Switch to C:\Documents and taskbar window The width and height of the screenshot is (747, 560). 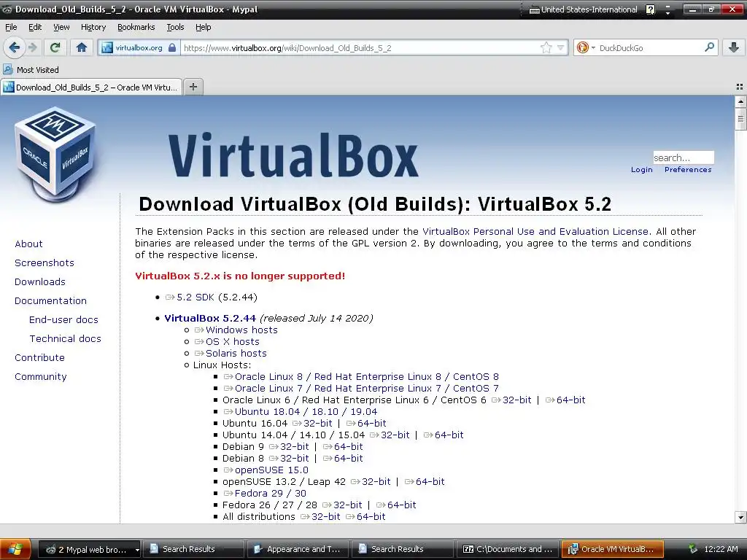[508, 549]
